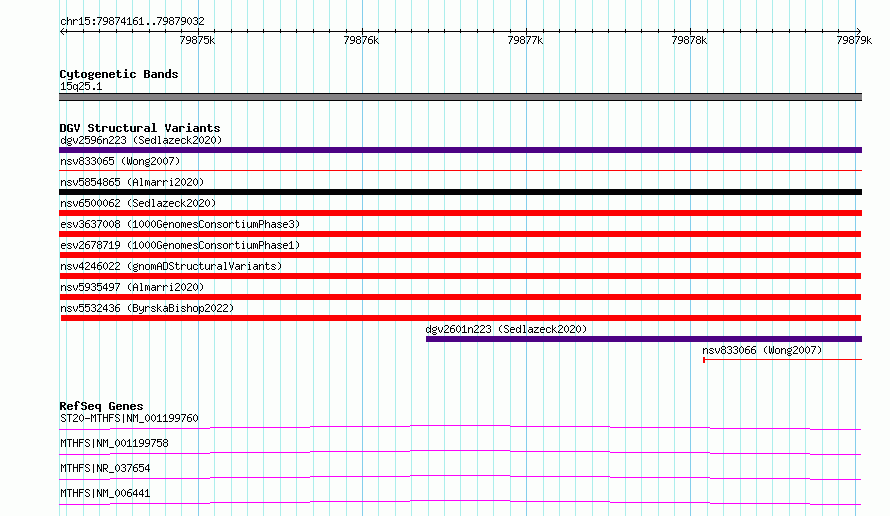Click the red esv2678719 variant bar
The height and width of the screenshot is (516, 890).
460,255
